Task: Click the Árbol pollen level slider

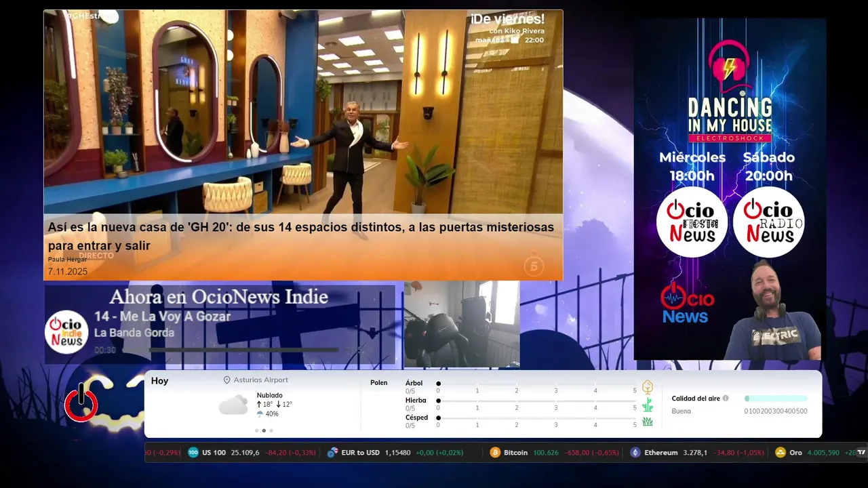Action: (537, 384)
